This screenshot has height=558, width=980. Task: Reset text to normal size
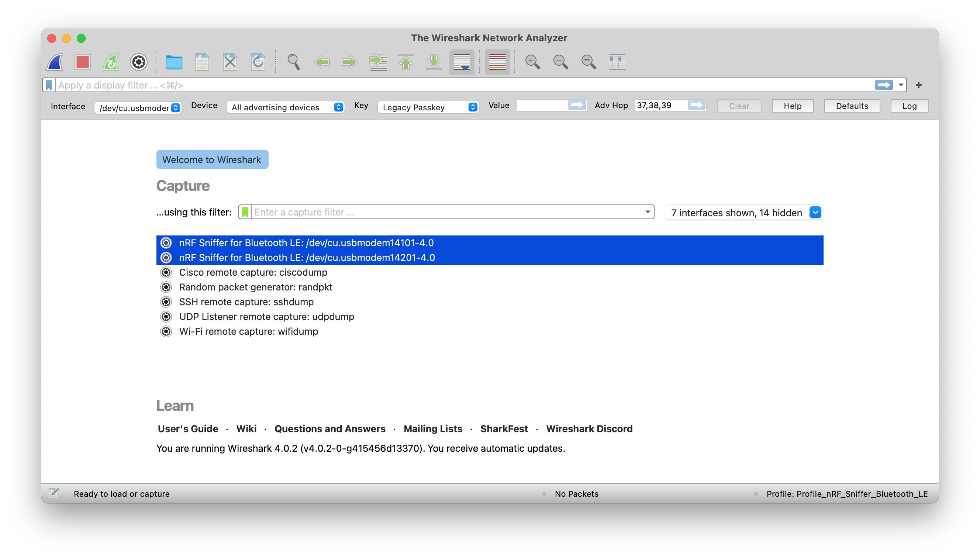[589, 62]
